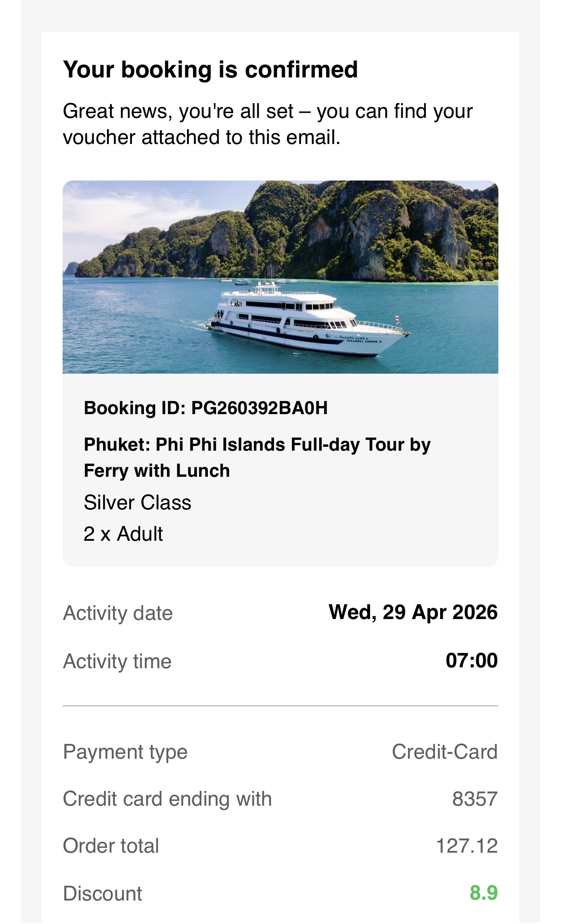The height and width of the screenshot is (924, 561).
Task: Click the 'Discount' label
Action: (x=102, y=894)
